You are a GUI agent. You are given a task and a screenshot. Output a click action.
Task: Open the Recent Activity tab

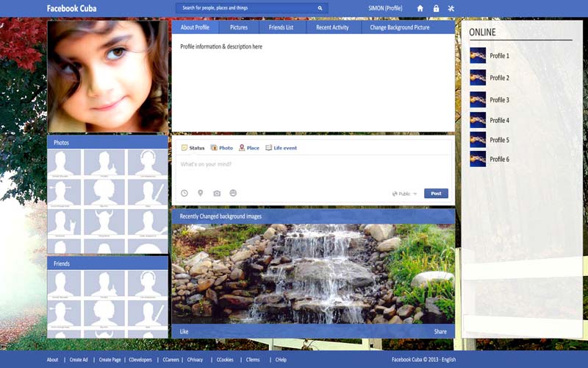coord(332,27)
